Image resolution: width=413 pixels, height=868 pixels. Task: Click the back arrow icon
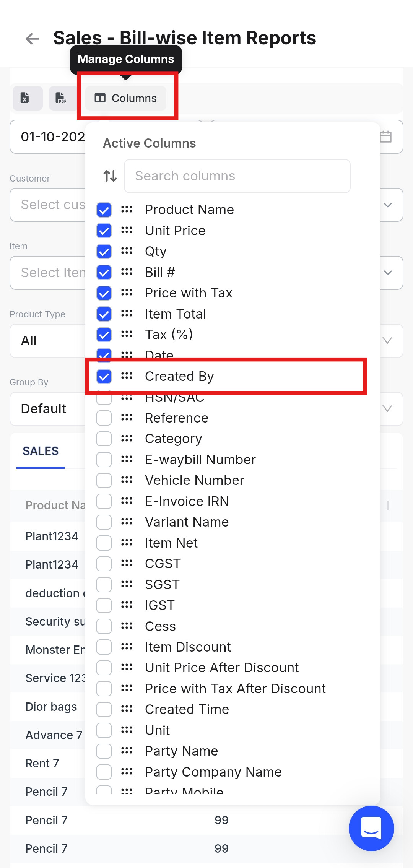pyautogui.click(x=33, y=38)
